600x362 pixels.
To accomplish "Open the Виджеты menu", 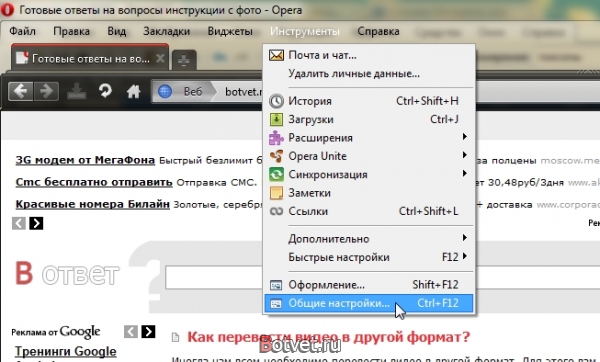I will pyautogui.click(x=230, y=31).
